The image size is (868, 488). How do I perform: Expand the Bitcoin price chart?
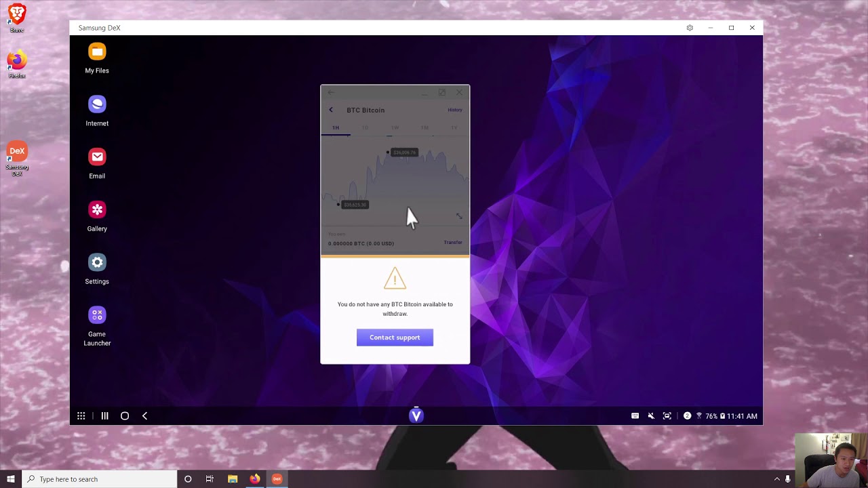[459, 216]
